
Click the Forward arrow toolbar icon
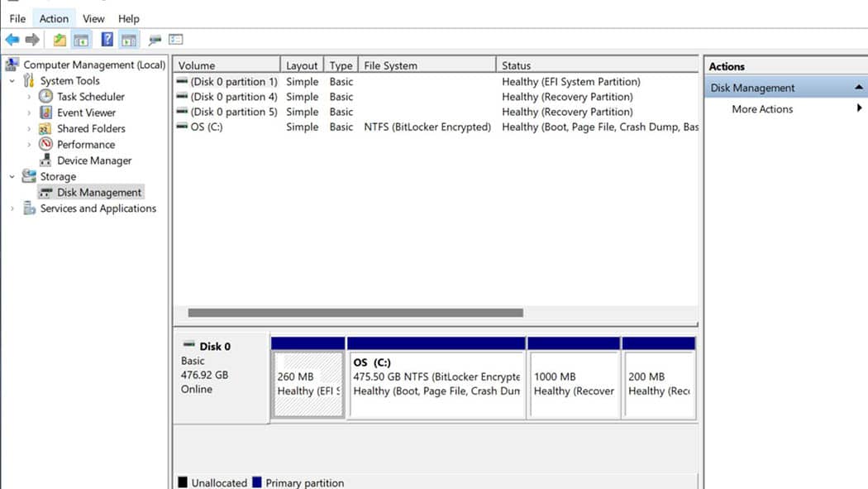pos(33,40)
